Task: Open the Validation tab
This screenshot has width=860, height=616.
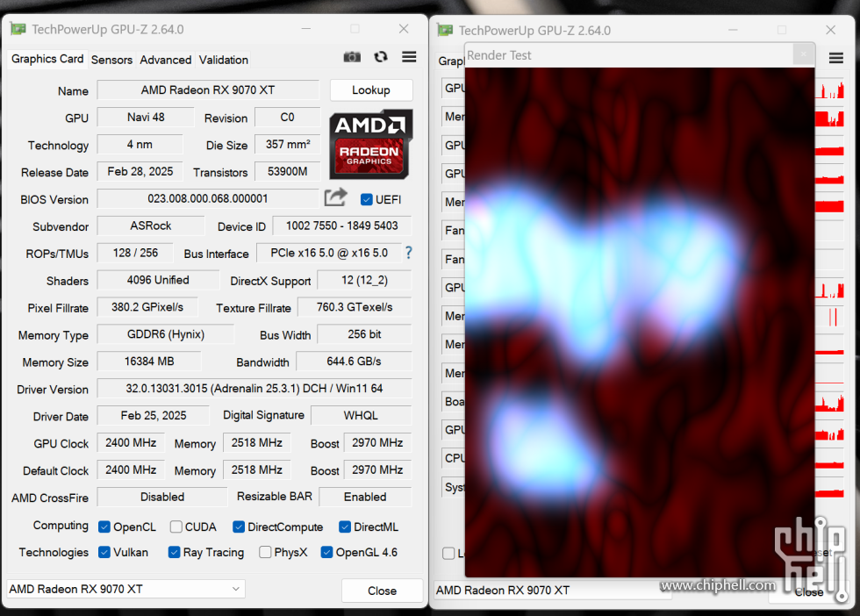Action: pyautogui.click(x=223, y=60)
